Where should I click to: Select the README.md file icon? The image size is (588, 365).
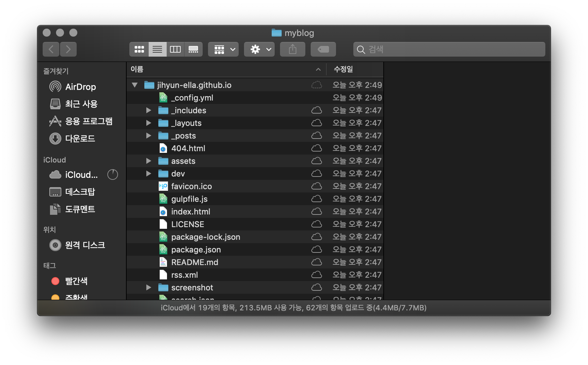tap(163, 262)
